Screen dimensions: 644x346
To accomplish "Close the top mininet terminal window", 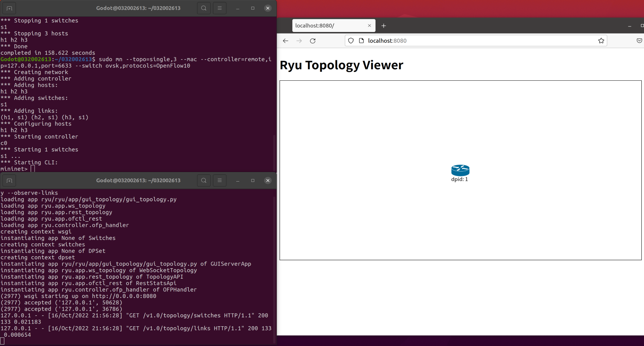I will pos(268,8).
